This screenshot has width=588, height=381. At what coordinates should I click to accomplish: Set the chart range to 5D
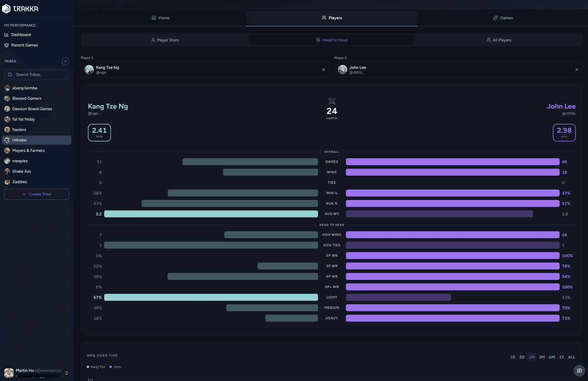pos(522,357)
